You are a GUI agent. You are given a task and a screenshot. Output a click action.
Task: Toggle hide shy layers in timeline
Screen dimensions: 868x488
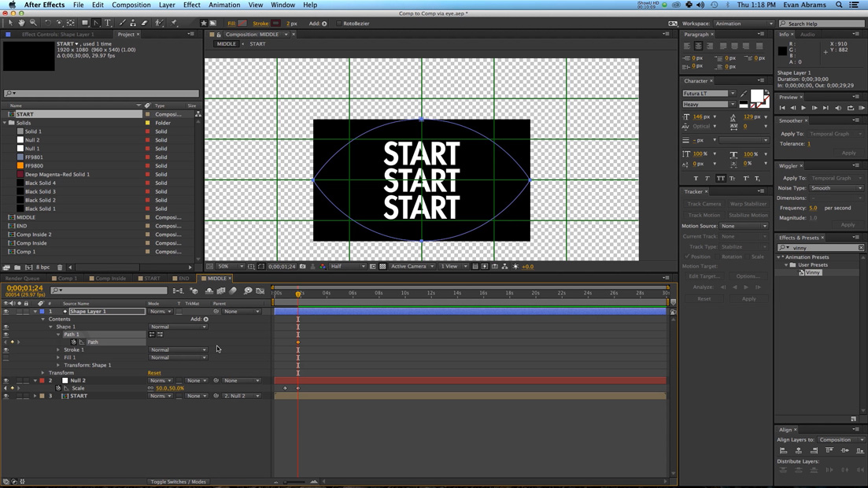click(209, 290)
